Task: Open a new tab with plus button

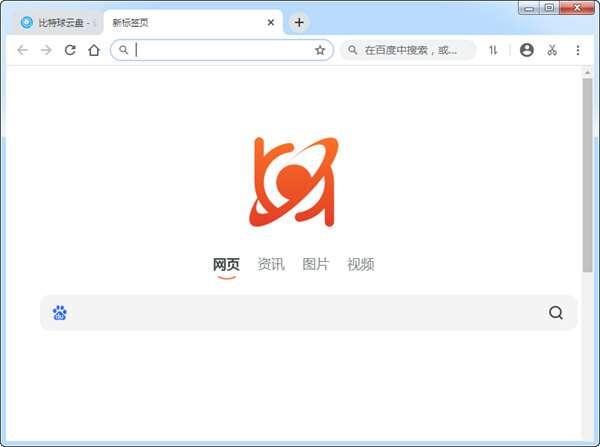Action: point(299,22)
